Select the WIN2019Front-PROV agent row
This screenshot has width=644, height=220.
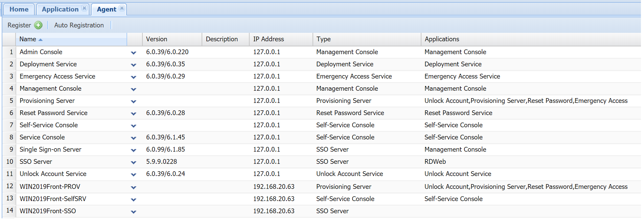click(50, 186)
